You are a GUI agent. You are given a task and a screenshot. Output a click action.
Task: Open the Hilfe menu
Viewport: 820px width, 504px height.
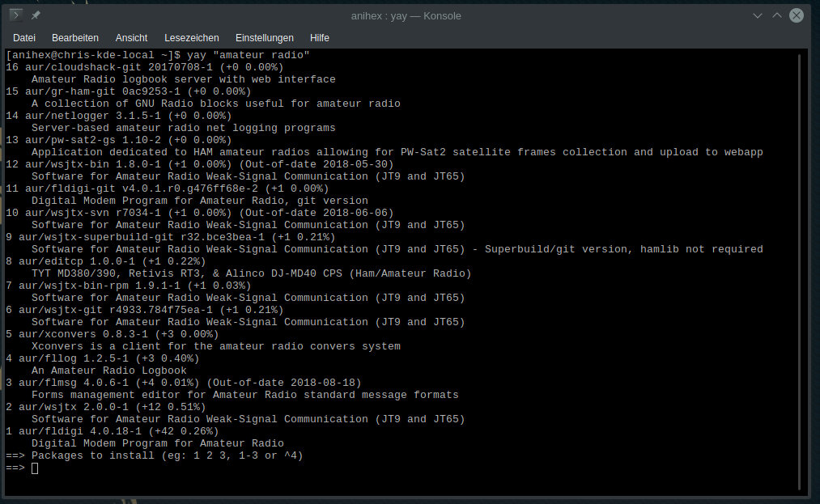(320, 38)
